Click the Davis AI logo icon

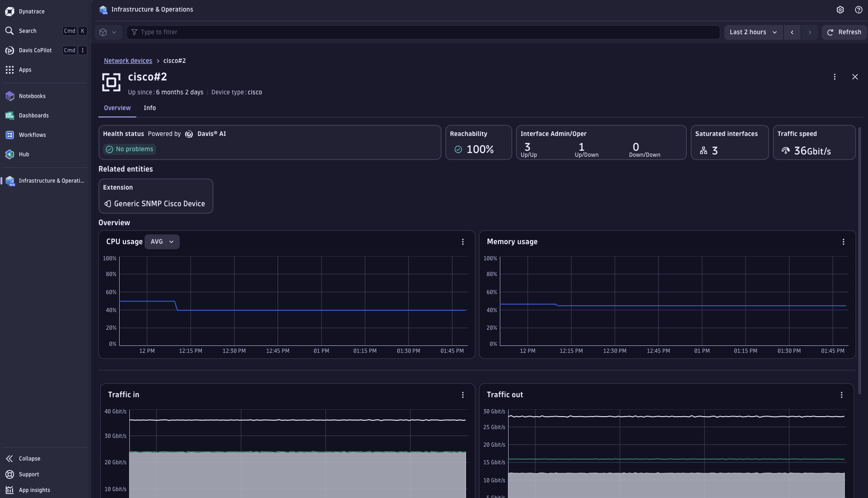[189, 134]
